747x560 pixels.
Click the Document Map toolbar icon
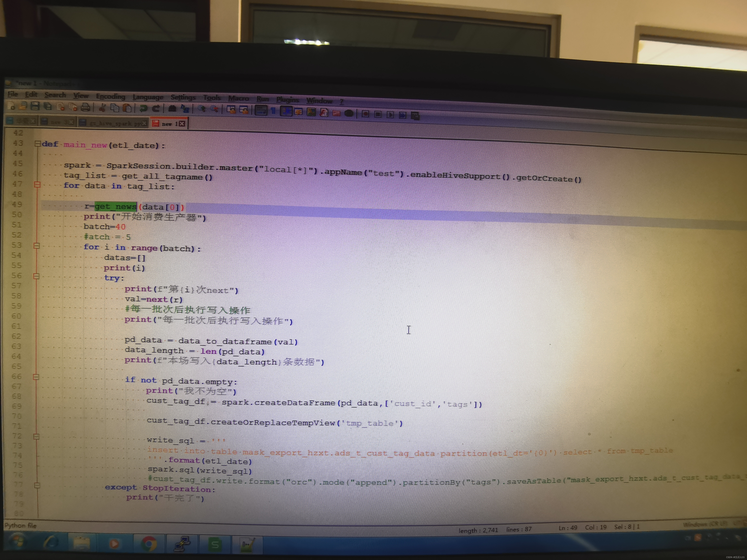pyautogui.click(x=311, y=112)
